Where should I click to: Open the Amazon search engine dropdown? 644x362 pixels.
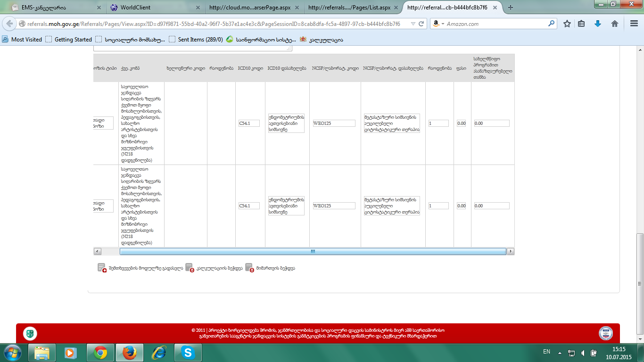pyautogui.click(x=438, y=24)
